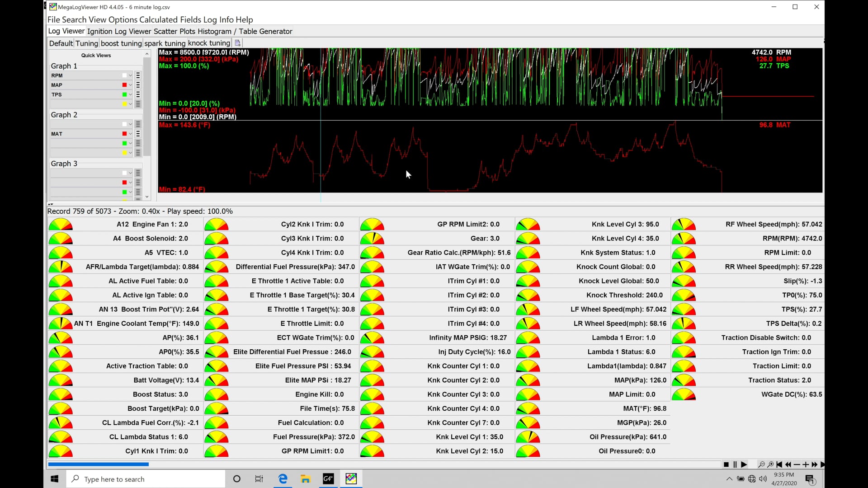This screenshot has width=868, height=488.
Task: Open the MAP channel dropdown in Graph 1
Action: 130,85
